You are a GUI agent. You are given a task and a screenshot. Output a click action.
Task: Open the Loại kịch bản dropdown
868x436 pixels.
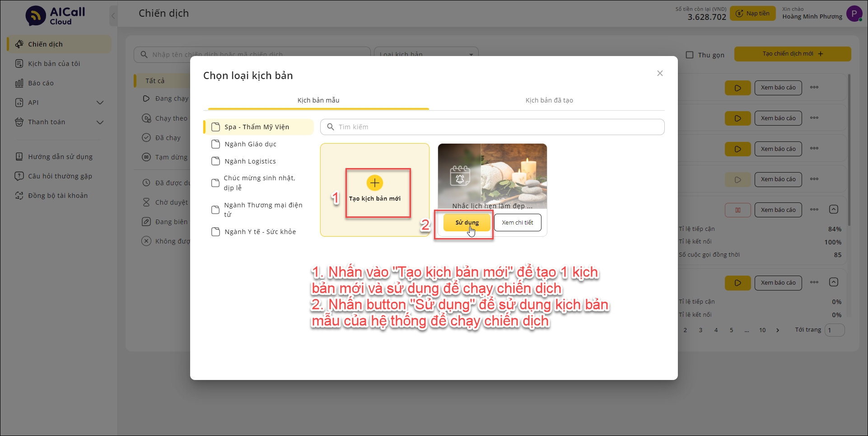[425, 54]
